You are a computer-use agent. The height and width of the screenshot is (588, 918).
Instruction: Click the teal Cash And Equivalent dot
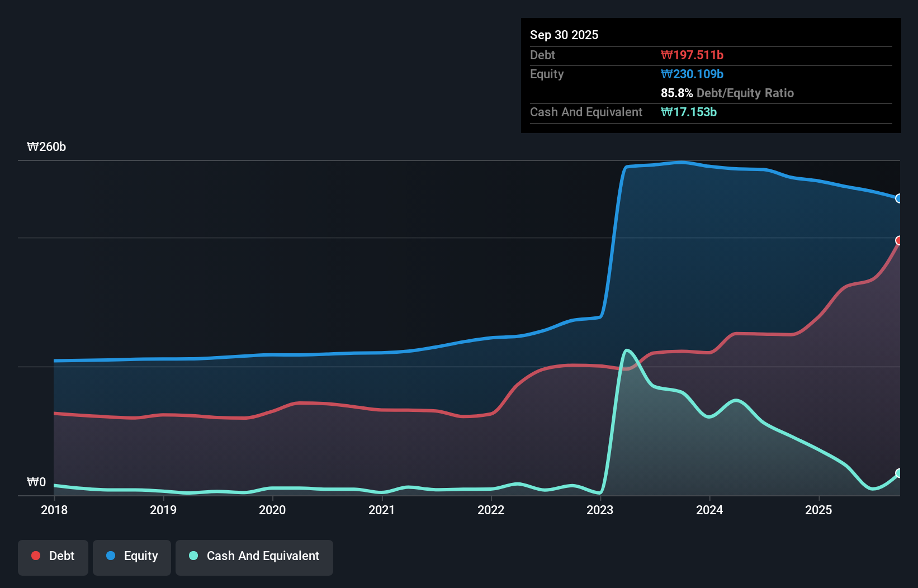(x=193, y=556)
